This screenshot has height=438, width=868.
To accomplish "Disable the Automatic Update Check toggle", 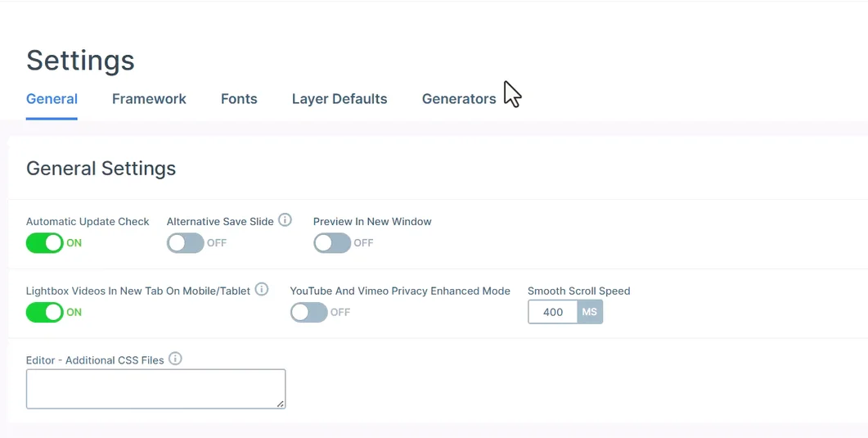I will [x=45, y=243].
